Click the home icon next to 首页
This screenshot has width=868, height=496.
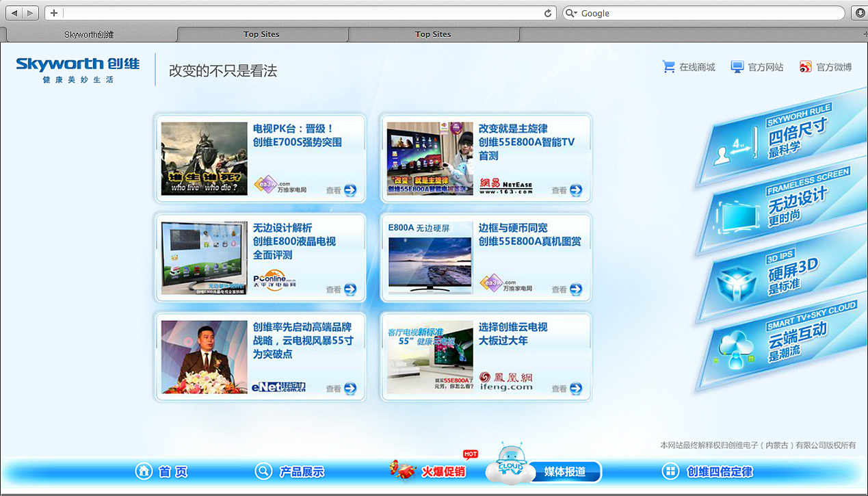144,471
